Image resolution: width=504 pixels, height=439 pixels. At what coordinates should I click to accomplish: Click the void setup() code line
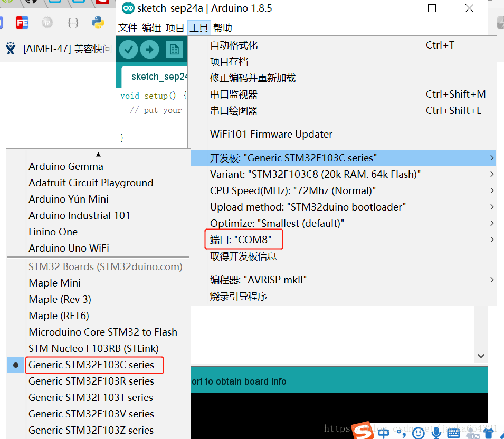tap(154, 96)
